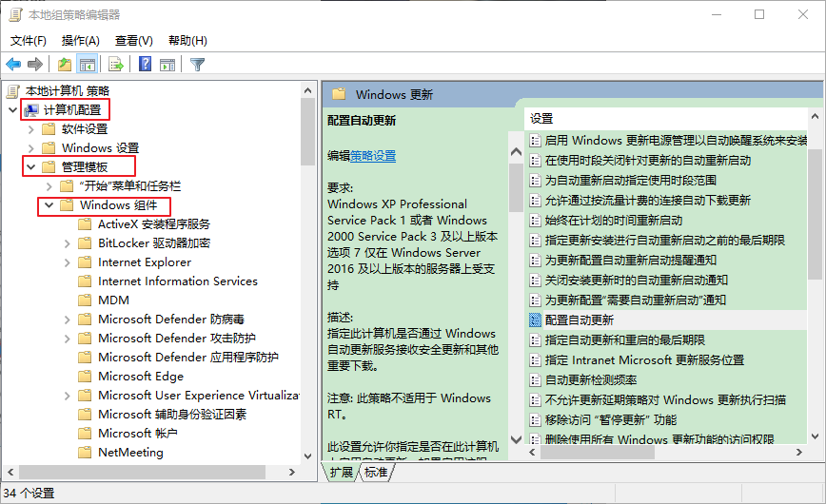Click the 设置 column header
This screenshot has width=826, height=504.
(665, 119)
